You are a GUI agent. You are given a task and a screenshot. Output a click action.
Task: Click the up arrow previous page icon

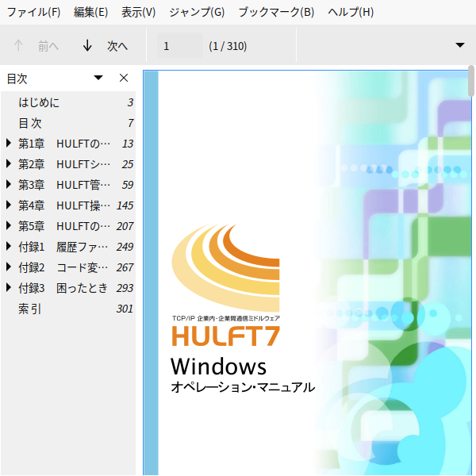tap(18, 45)
